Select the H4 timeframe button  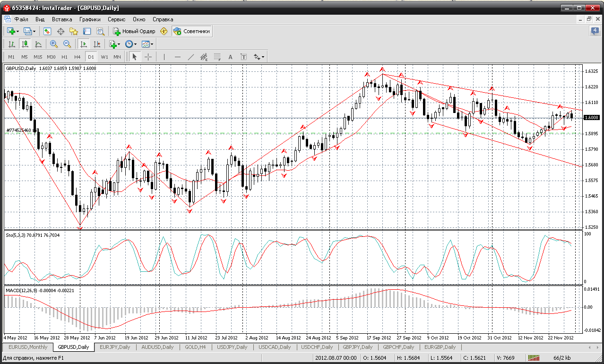point(78,57)
